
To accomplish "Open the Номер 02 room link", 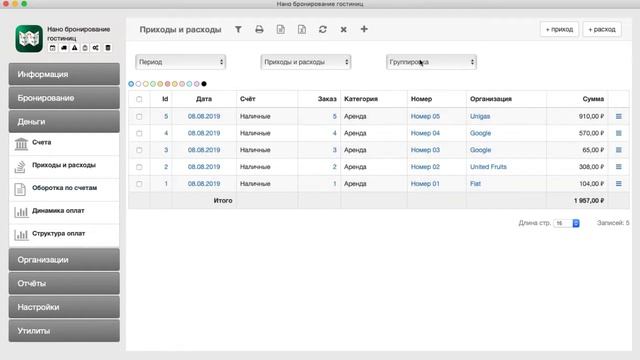I will 425,167.
